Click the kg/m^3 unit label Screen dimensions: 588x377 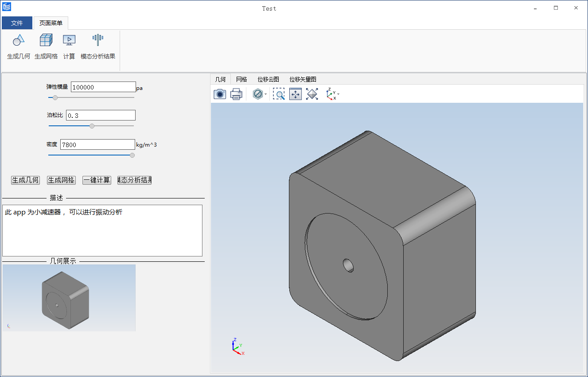point(147,145)
